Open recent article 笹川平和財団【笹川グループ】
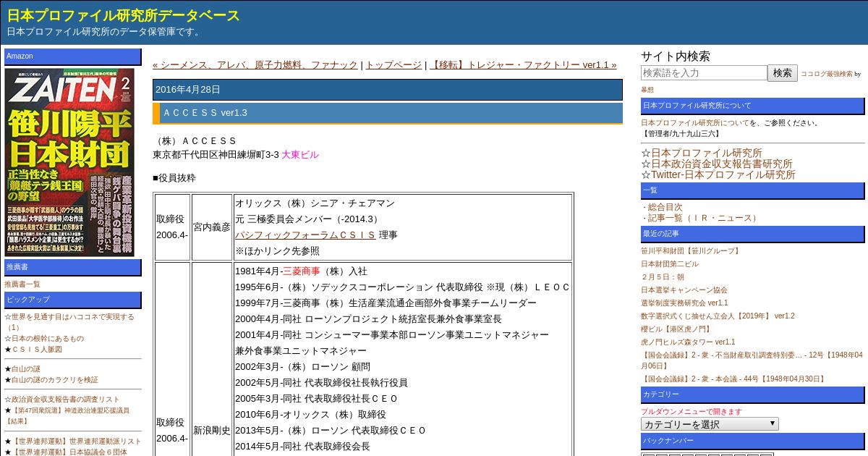The image size is (868, 456). click(x=692, y=251)
